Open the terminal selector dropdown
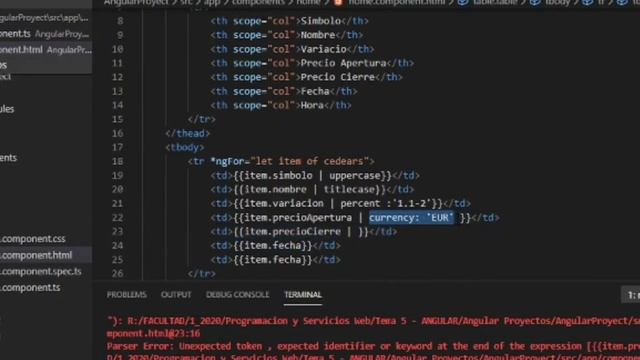This screenshot has width=640, height=360. click(x=631, y=295)
